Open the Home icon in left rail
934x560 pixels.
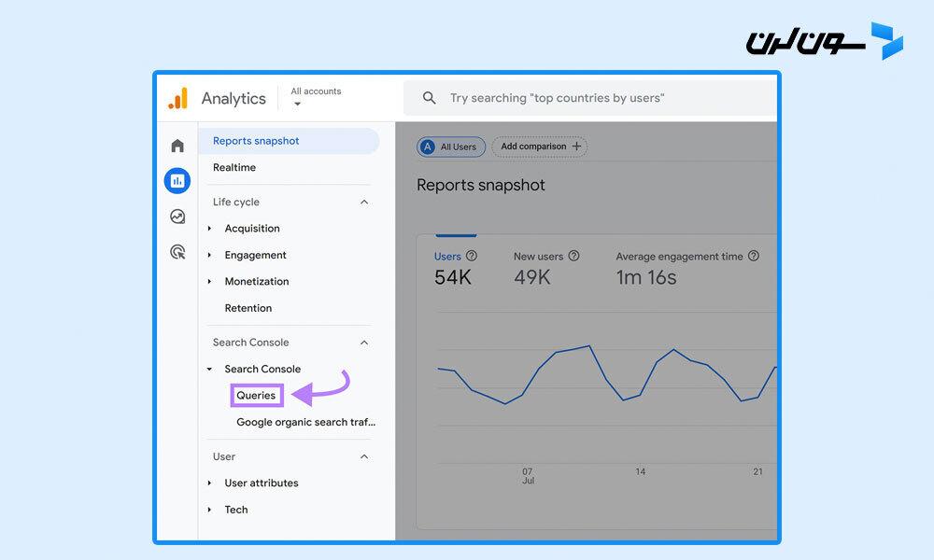click(x=177, y=146)
